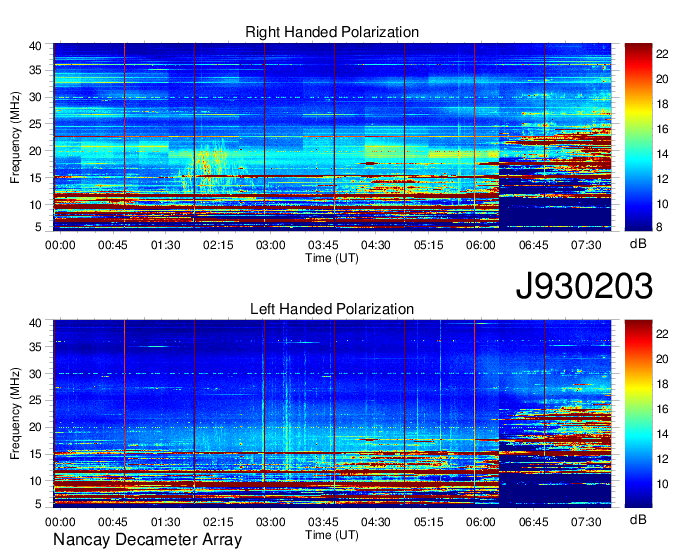Click the bottom plot 'Frequency (MHz)' axis label

[x=15, y=414]
